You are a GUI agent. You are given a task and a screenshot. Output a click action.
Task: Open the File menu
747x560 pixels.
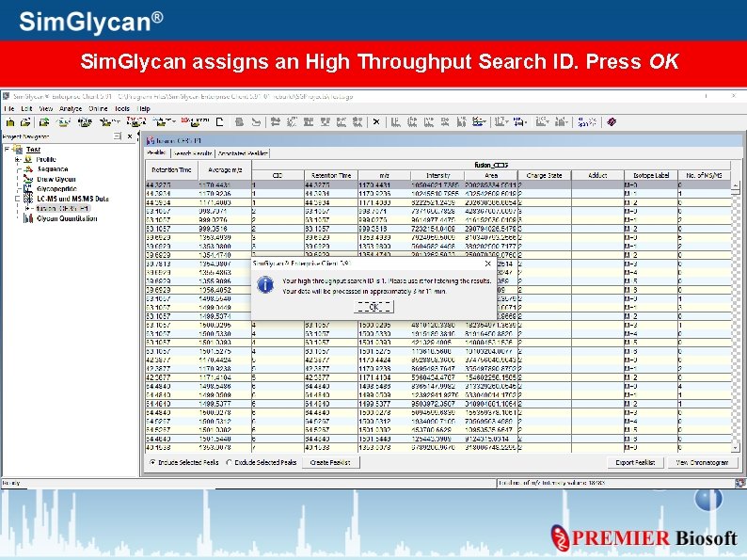9,108
